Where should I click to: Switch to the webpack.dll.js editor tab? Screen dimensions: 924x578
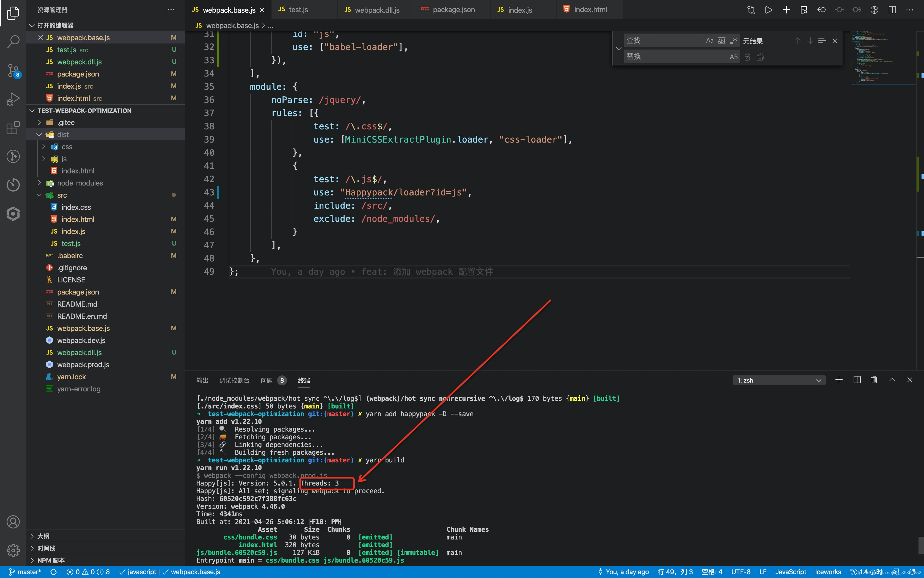(x=377, y=10)
